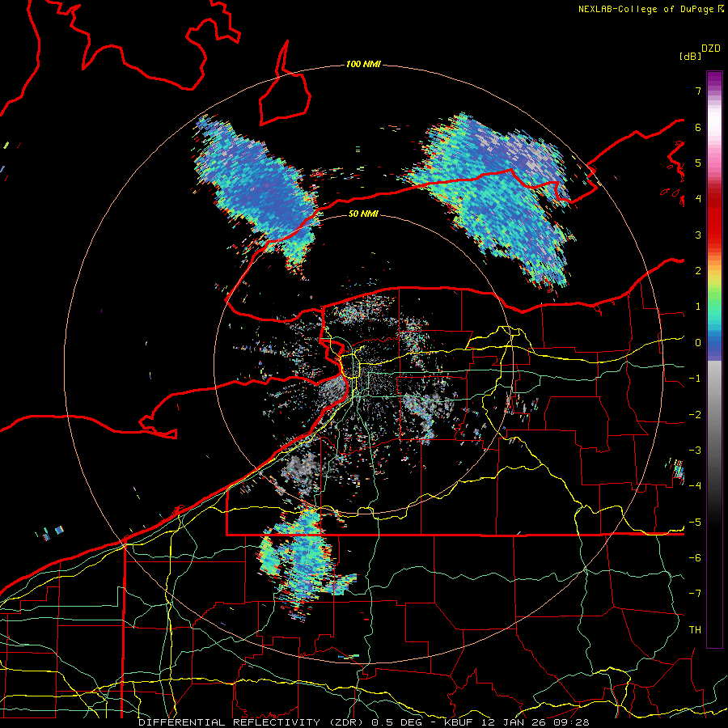
Task: Click the DIFFERENTIAL REFLECTIVITY (ZDR) footer text
Action: point(252,722)
